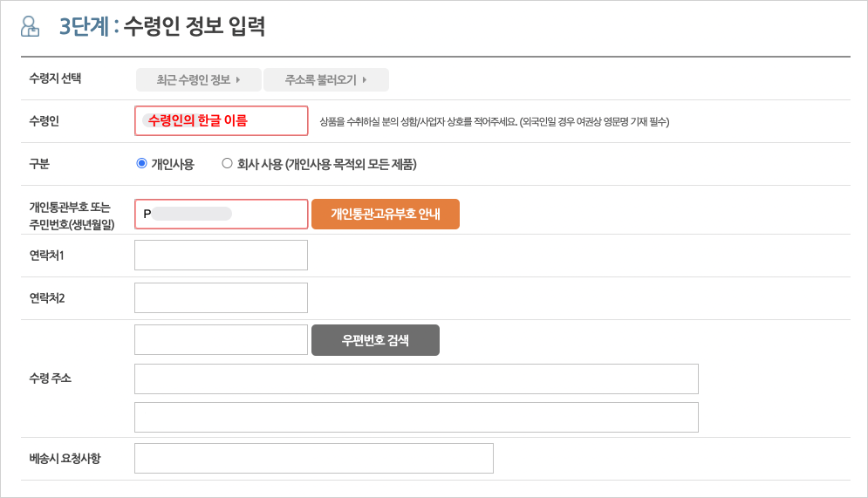The image size is (868, 498).
Task: Click the 연락처1 input field
Action: (221, 255)
